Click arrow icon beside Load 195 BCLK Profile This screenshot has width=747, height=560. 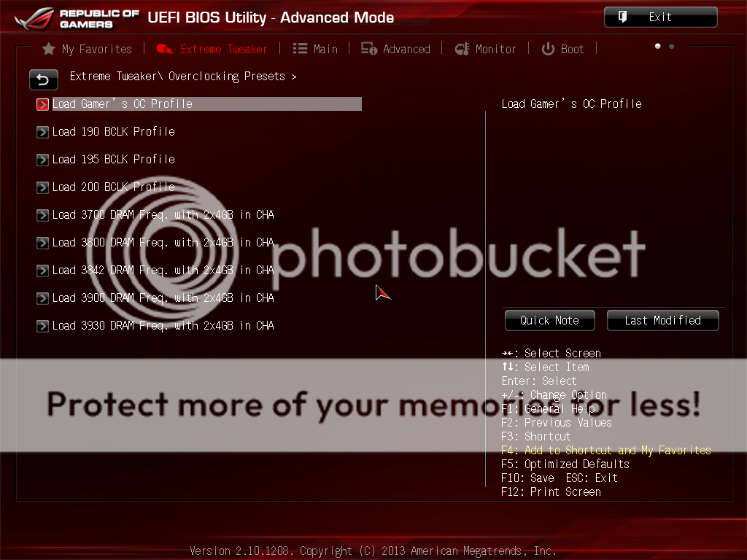click(x=42, y=160)
